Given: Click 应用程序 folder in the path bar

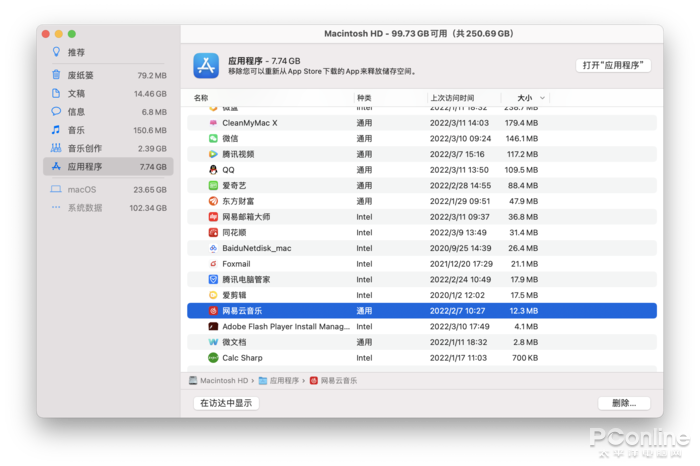Looking at the screenshot, I should pyautogui.click(x=279, y=380).
